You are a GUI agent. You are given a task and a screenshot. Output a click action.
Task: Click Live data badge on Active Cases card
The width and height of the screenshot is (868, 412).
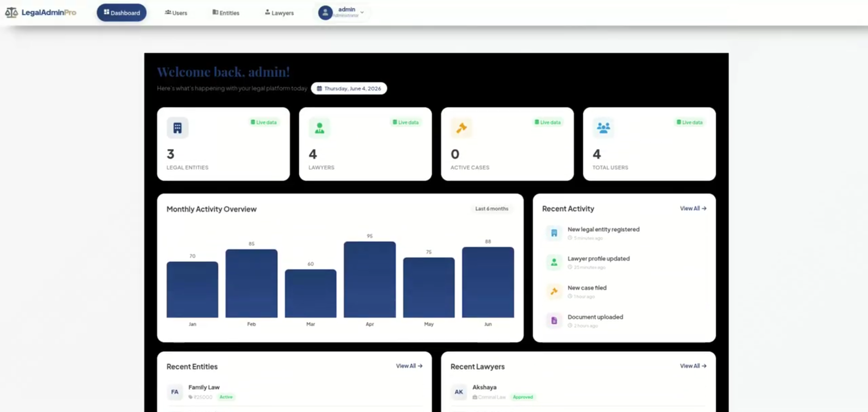click(548, 122)
